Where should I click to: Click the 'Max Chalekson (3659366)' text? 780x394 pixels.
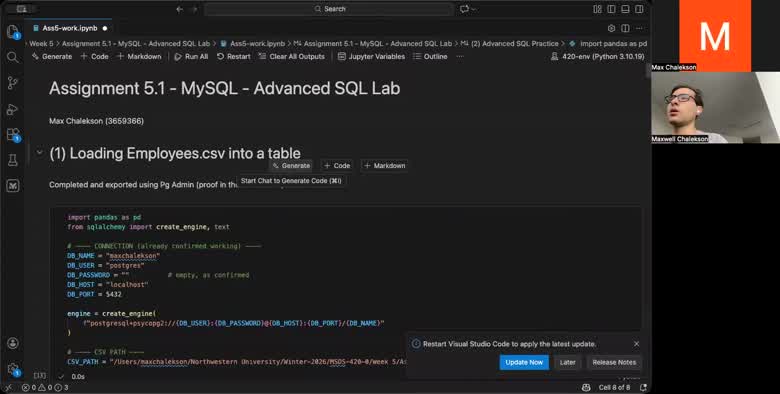[97, 121]
